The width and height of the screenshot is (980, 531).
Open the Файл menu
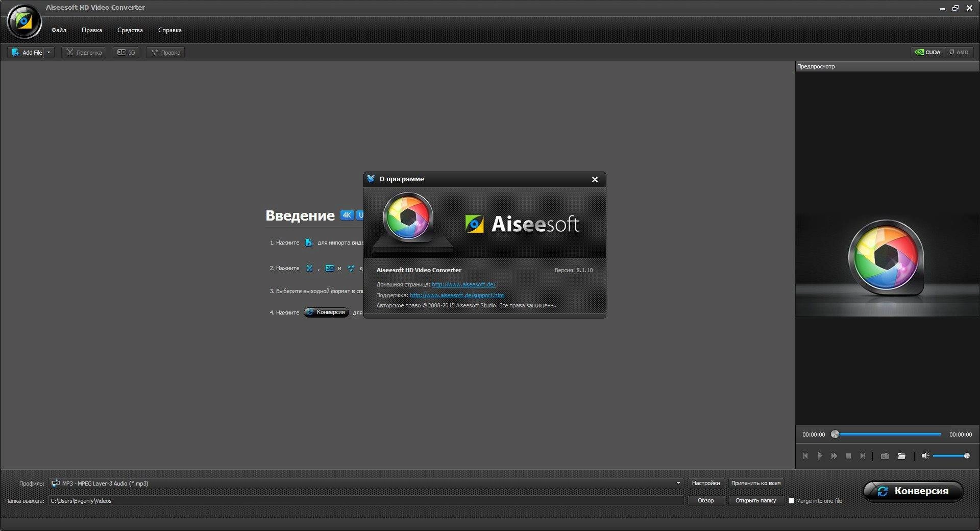click(x=59, y=30)
